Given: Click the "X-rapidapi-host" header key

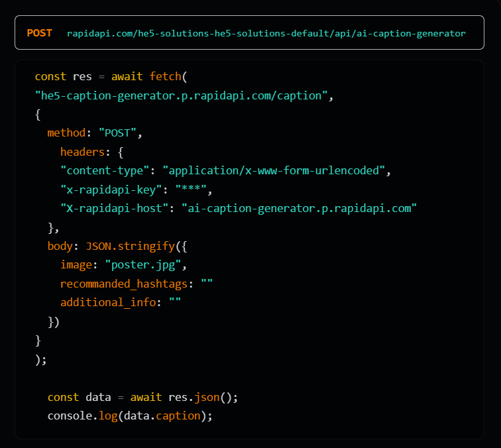Looking at the screenshot, I should pyautogui.click(x=115, y=208).
